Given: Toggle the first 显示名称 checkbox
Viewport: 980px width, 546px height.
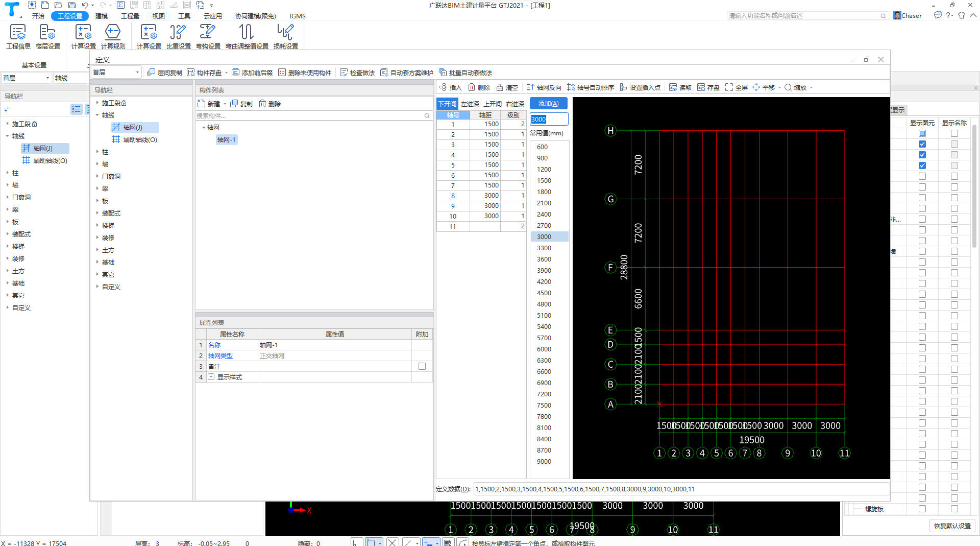Looking at the screenshot, I should pos(954,133).
